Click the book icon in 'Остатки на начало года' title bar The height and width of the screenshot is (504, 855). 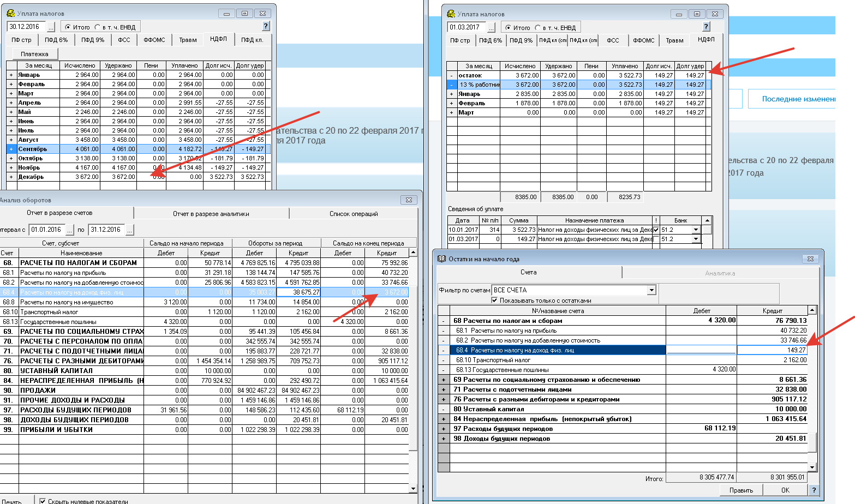[x=442, y=259]
